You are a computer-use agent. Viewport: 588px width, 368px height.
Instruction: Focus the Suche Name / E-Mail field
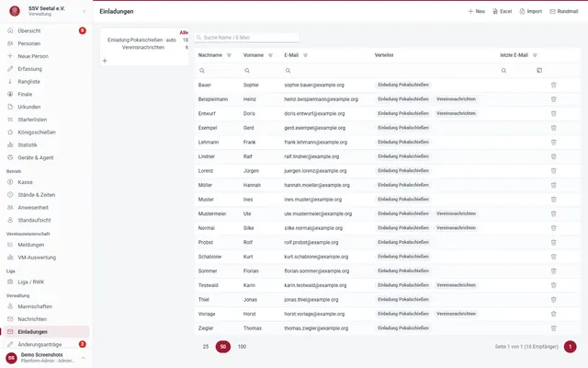(246, 38)
